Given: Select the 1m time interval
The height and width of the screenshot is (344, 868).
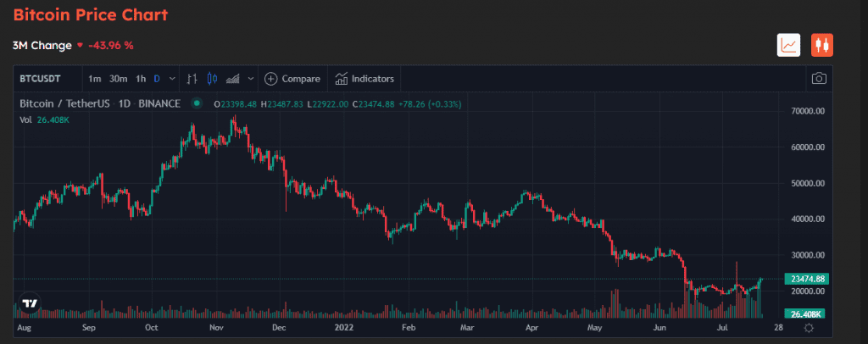Looking at the screenshot, I should (95, 79).
